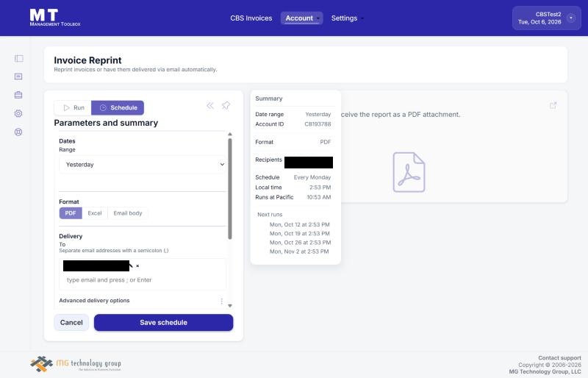This screenshot has height=378, width=588.
Task: Click 'Parameters and summary' heading
Action: 106,123
